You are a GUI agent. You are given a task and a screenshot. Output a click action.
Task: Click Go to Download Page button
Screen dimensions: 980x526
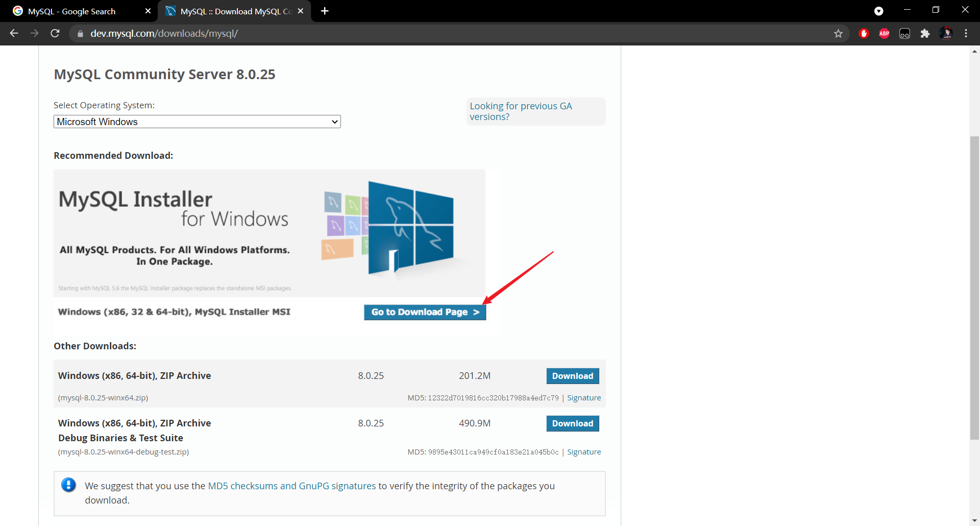(425, 312)
